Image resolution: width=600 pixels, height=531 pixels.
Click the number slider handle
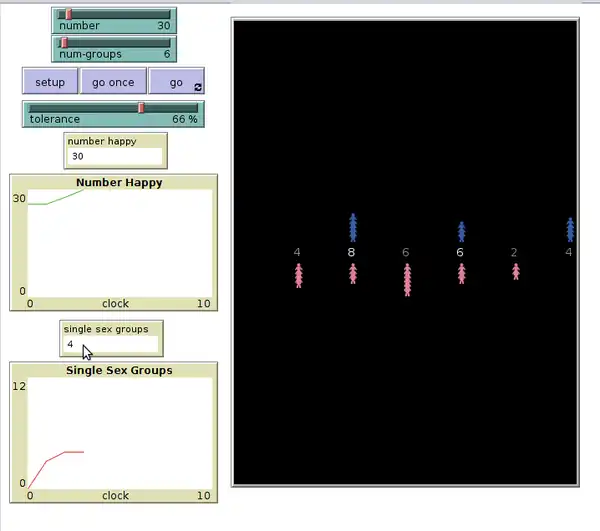[68, 14]
